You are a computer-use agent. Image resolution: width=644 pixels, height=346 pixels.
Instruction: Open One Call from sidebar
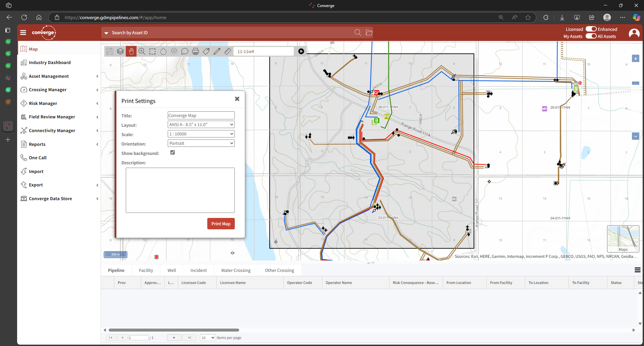tap(59, 158)
